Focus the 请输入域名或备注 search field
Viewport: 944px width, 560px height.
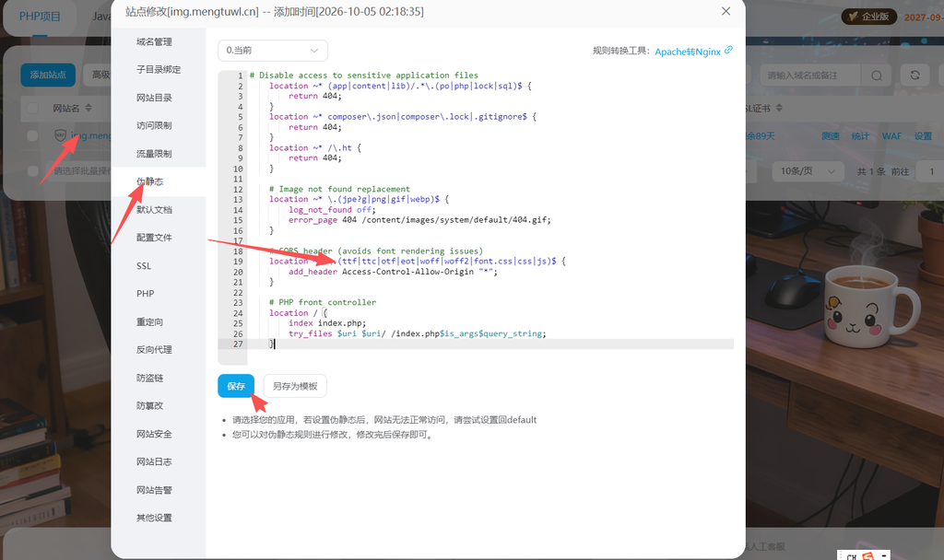(810, 76)
